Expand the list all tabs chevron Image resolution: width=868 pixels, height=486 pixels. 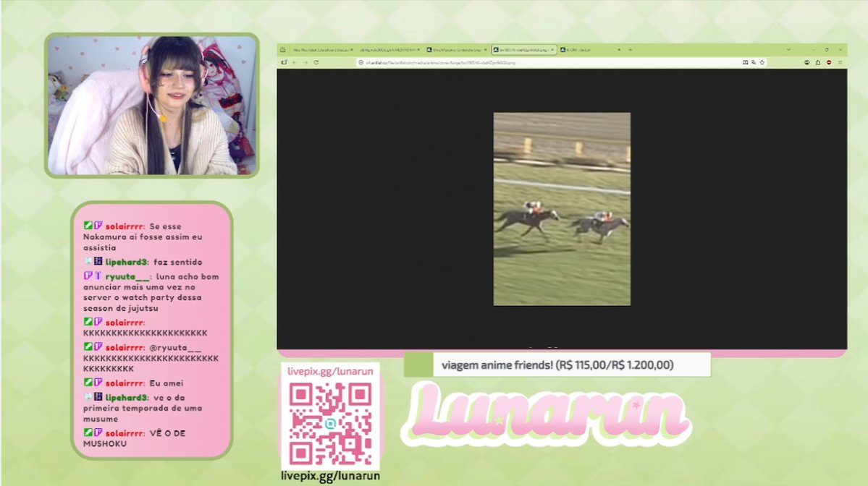point(788,50)
